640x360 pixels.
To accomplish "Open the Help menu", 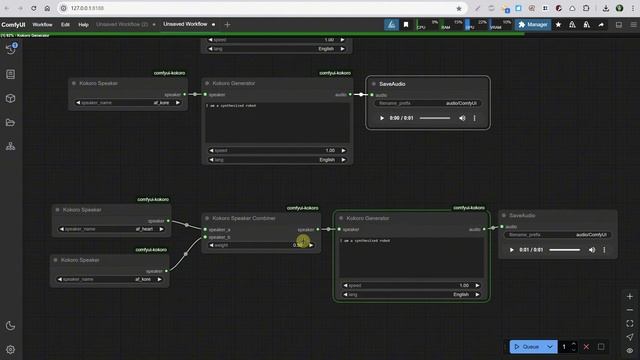I will tap(83, 24).
